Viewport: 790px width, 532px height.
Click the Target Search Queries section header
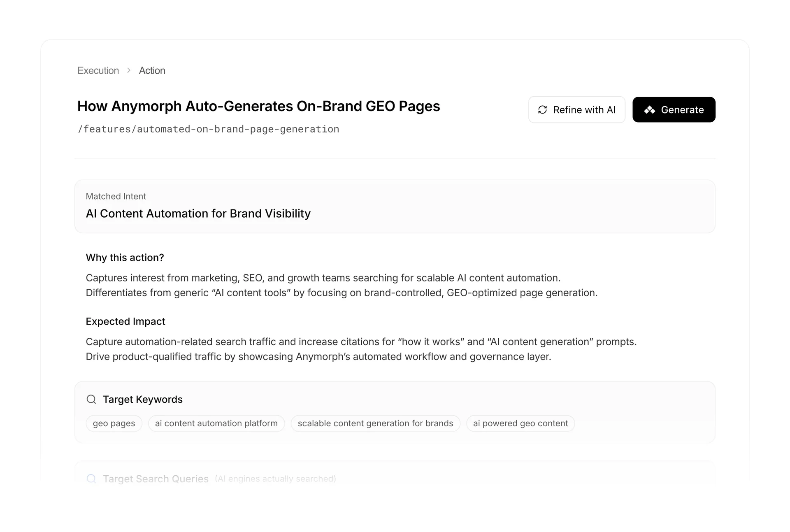pos(156,479)
